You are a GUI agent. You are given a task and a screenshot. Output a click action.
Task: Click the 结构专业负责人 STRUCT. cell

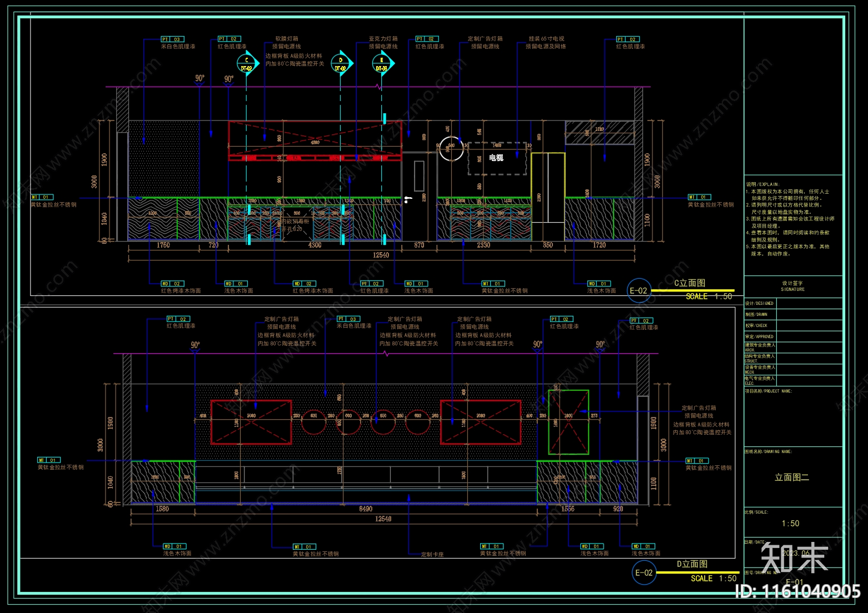coord(760,359)
